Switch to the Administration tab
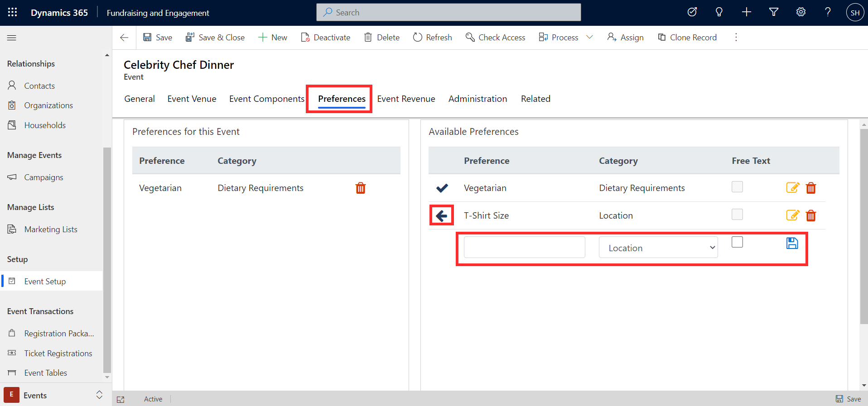 tap(477, 99)
